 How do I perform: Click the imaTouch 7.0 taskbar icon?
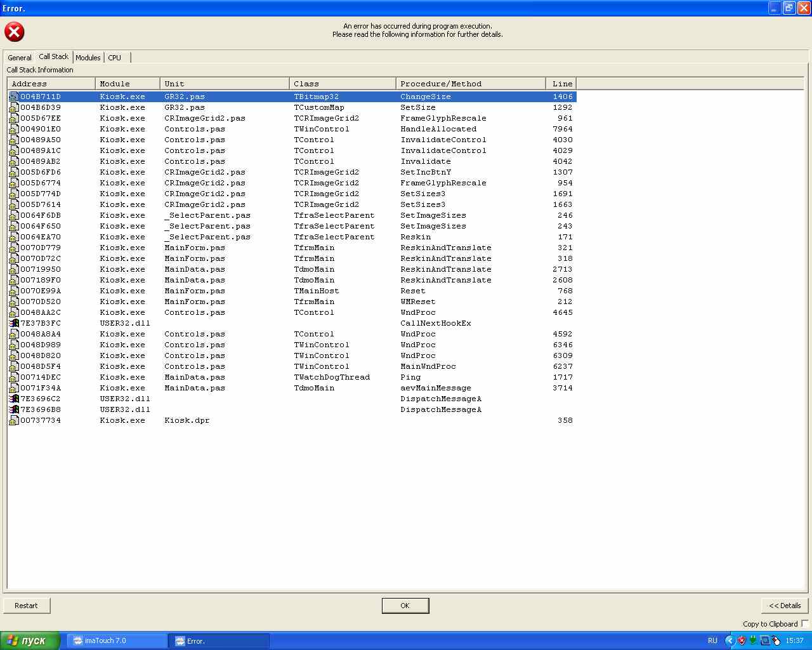tap(78, 640)
